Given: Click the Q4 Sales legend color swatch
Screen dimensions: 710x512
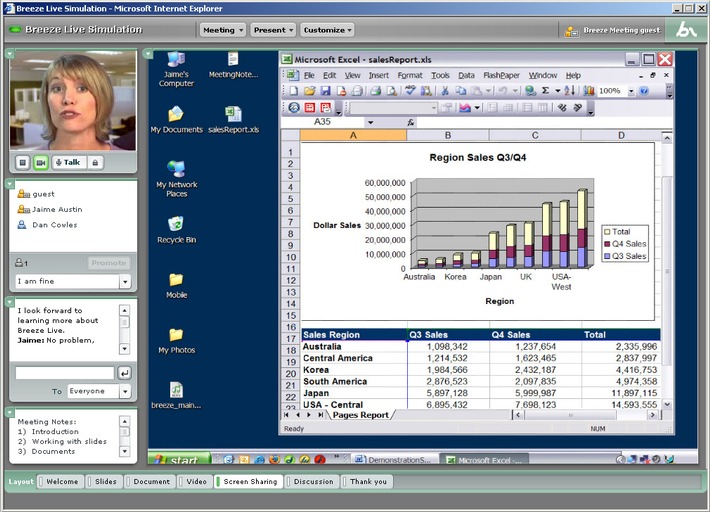Looking at the screenshot, I should tap(607, 244).
